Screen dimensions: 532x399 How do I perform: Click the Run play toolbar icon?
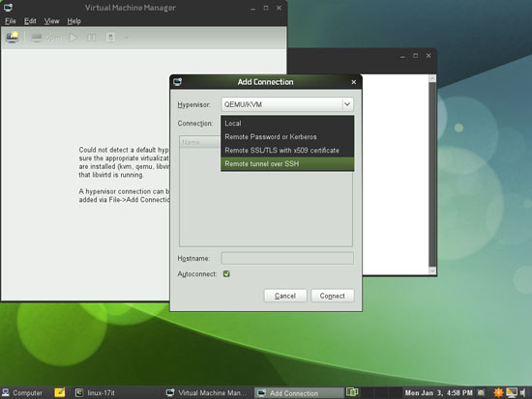(x=73, y=38)
